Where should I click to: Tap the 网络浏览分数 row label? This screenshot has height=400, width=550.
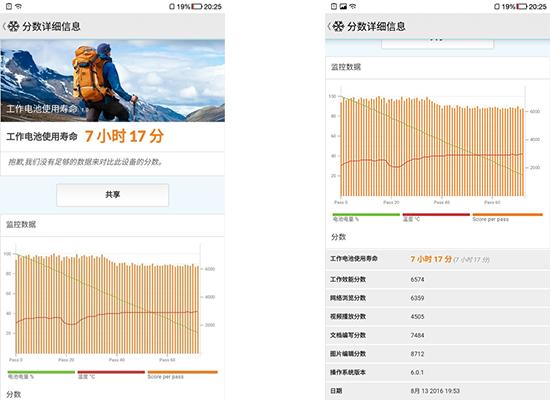point(348,298)
